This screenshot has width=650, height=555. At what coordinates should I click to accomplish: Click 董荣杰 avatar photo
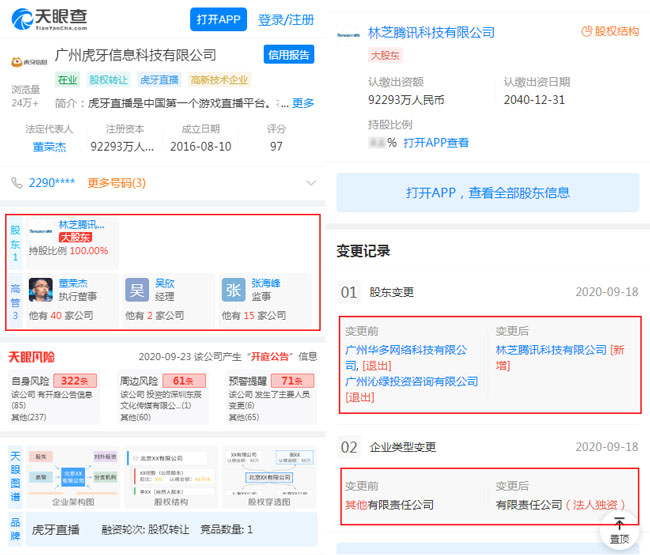(x=41, y=290)
